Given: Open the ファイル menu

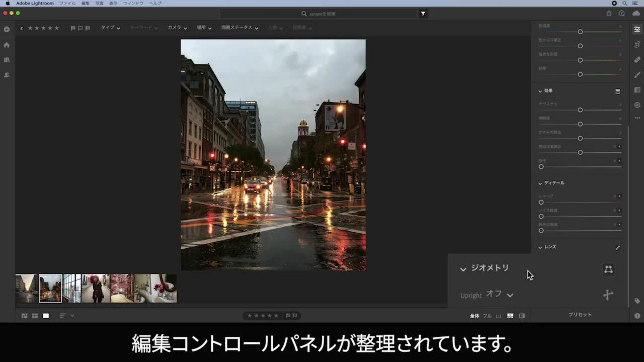Looking at the screenshot, I should pyautogui.click(x=67, y=3).
